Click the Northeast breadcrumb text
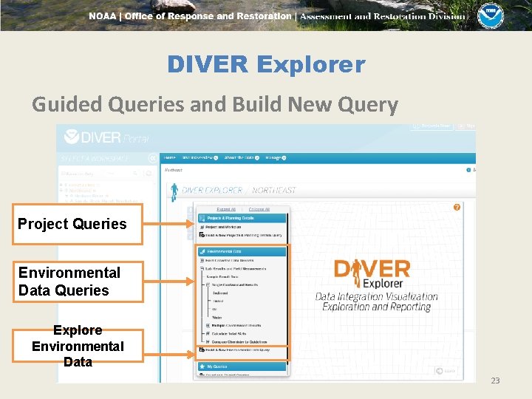Viewport: 532px width, 399px height. point(174,170)
